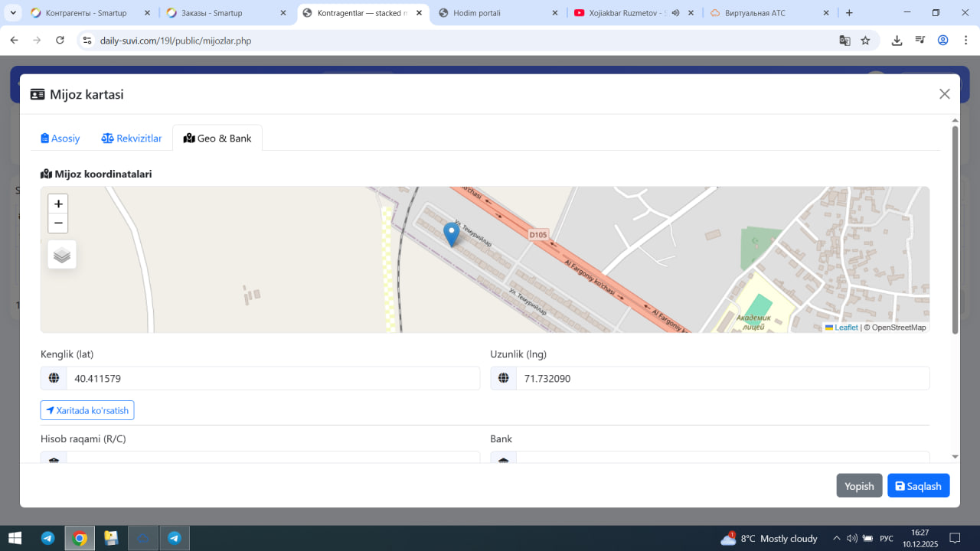Open the map layers control
980x551 pixels.
(x=62, y=255)
